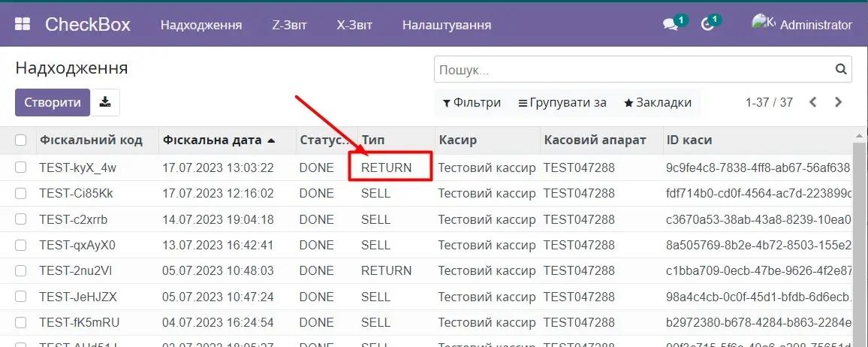Open the Z-Звіт menu

tap(289, 25)
